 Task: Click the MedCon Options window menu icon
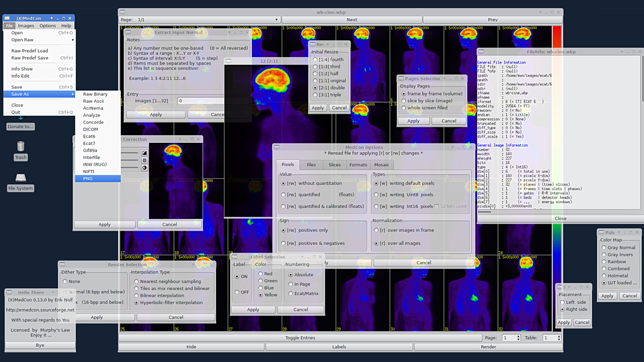(x=277, y=147)
